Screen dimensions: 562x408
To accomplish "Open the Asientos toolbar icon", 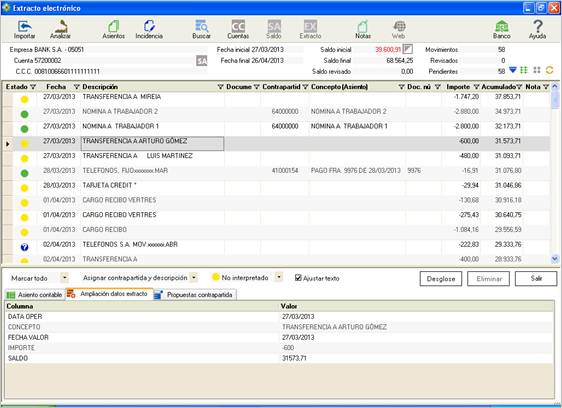I will (x=114, y=29).
